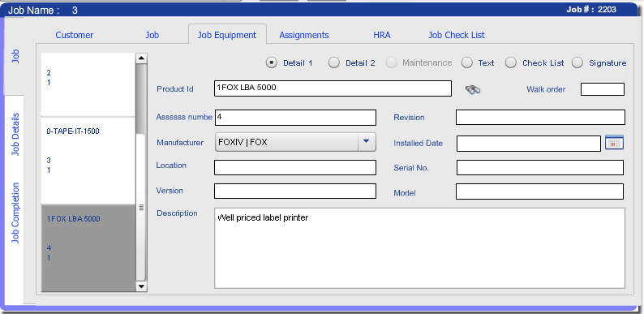Open the Manufacturer FOXIV | FOX dropdown
Viewport: 644px width, 314px height.
[295, 142]
